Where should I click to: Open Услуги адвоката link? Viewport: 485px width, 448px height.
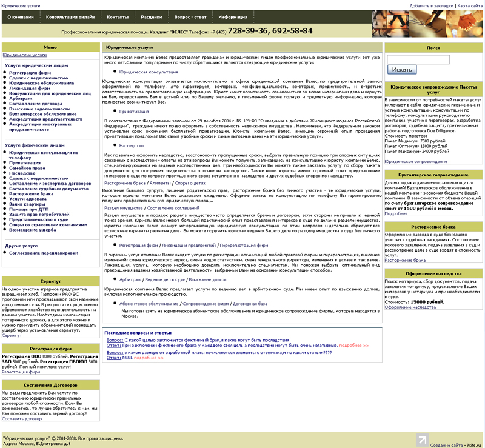[27, 199]
